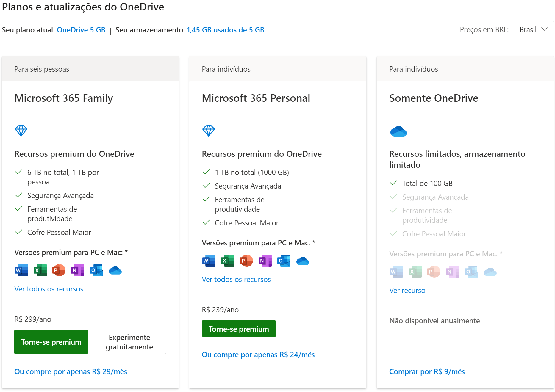Click the checkmark beside '6 TB no total'
The image size is (555, 392).
coord(19,172)
